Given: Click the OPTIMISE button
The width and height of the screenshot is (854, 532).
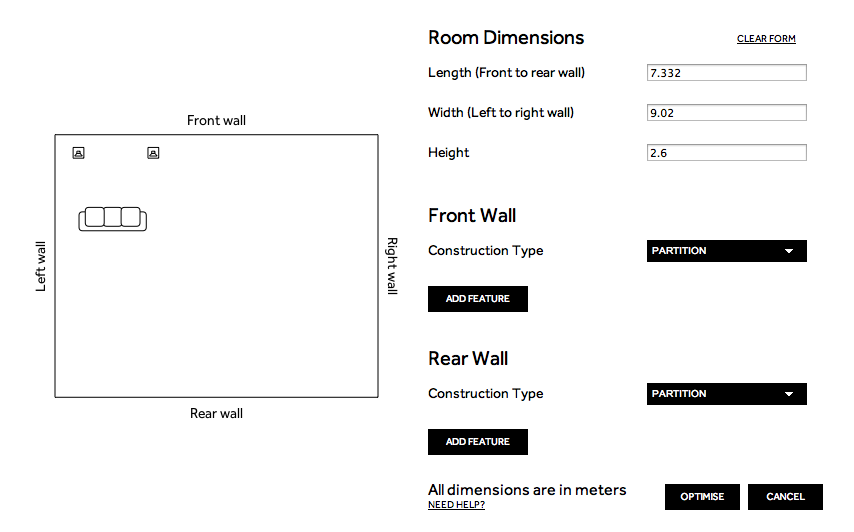Looking at the screenshot, I should point(702,497).
